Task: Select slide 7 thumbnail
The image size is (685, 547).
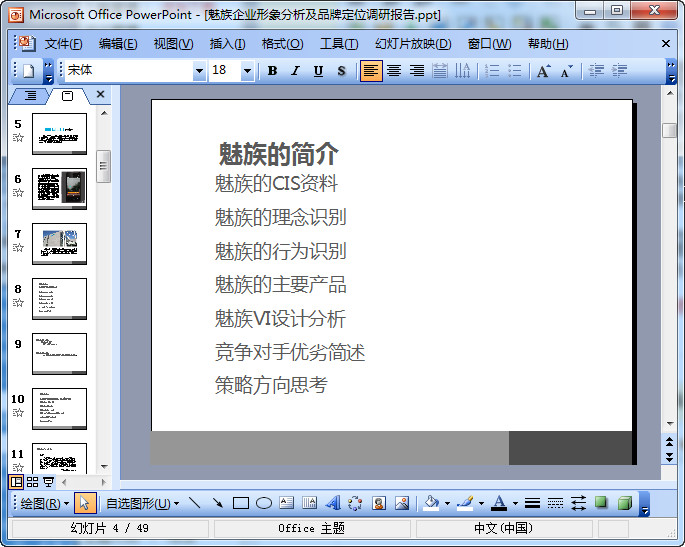Action: tap(59, 244)
